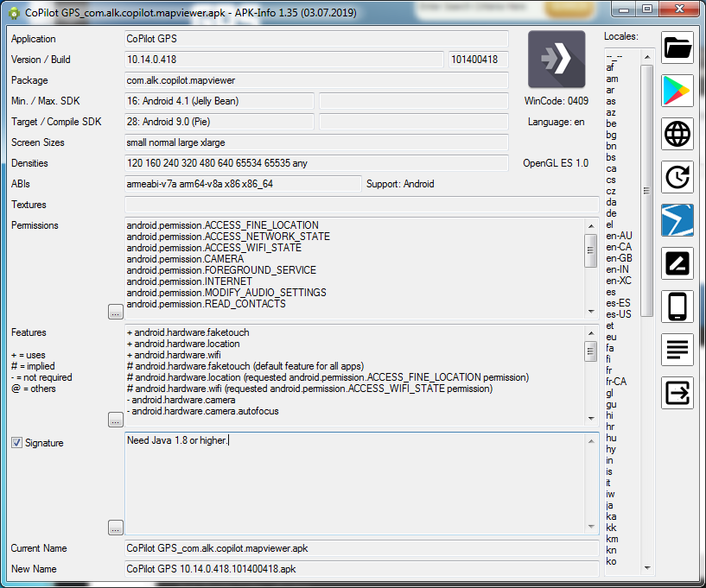Open the Signature details ellipsis button
Image resolution: width=706 pixels, height=588 pixels.
116,528
